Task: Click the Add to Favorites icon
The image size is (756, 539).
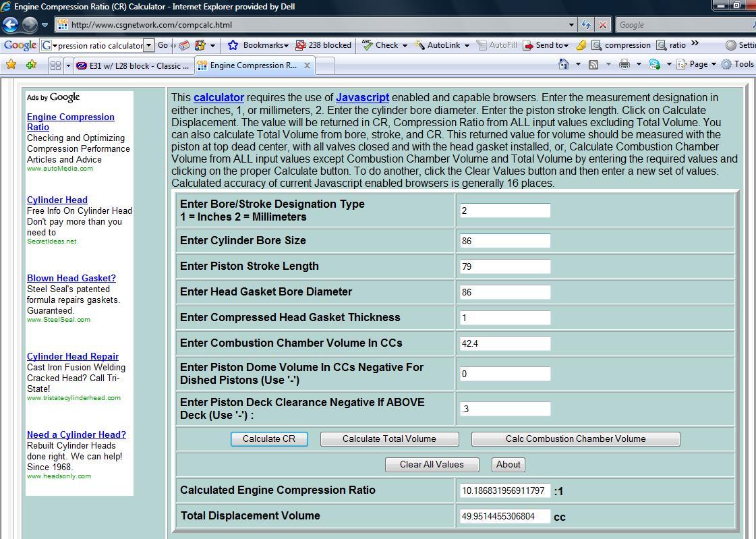Action: (31, 65)
